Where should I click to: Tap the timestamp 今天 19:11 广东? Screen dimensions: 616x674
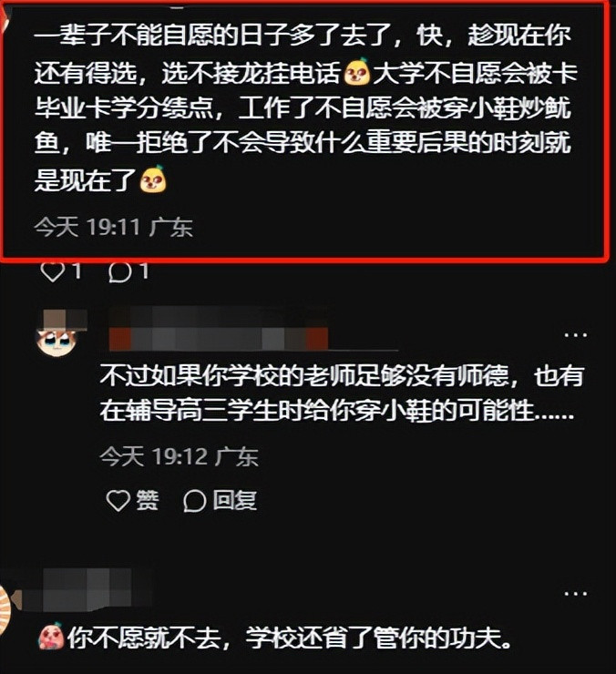click(x=113, y=227)
